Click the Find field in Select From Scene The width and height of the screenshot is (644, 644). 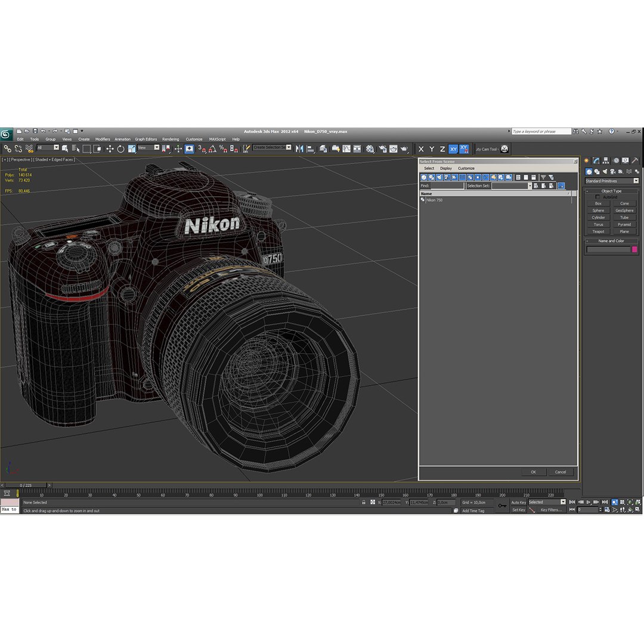447,186
